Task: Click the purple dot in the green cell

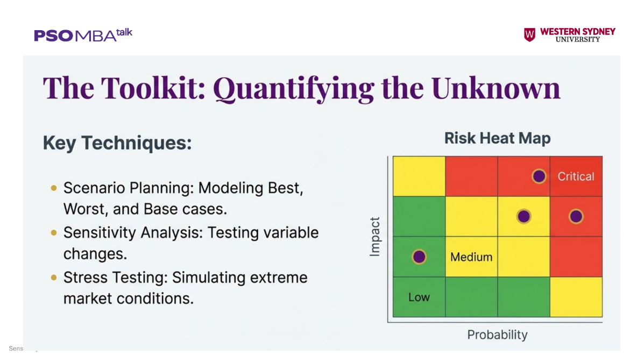Action: [419, 257]
